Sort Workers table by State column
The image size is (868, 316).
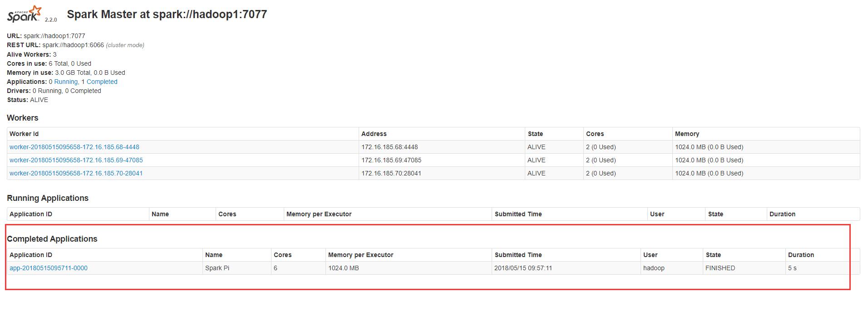tap(535, 134)
